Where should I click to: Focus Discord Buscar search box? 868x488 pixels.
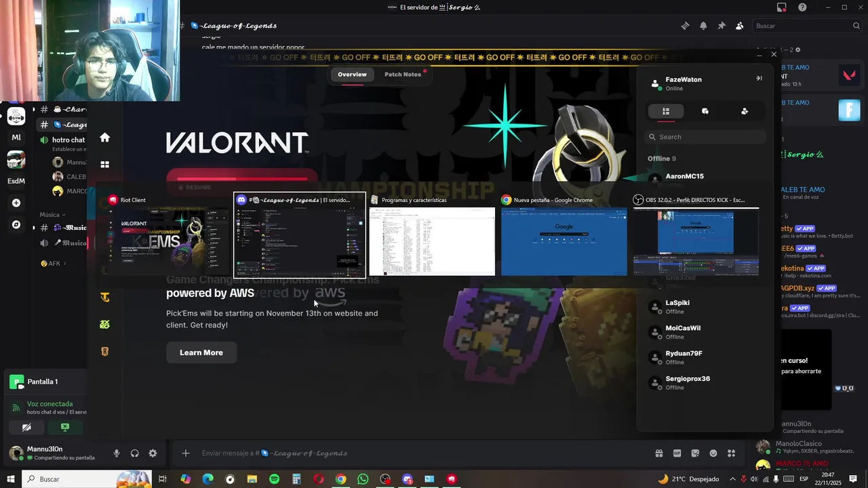point(807,26)
